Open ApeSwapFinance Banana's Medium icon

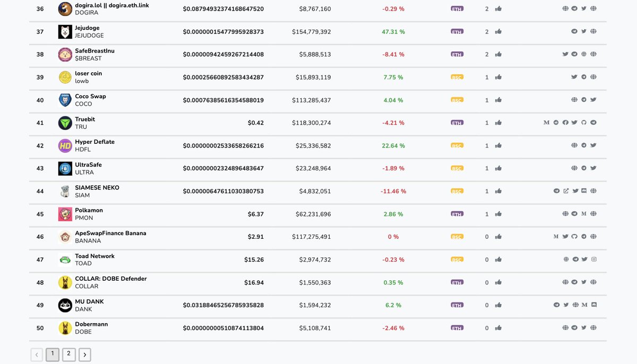tap(556, 237)
